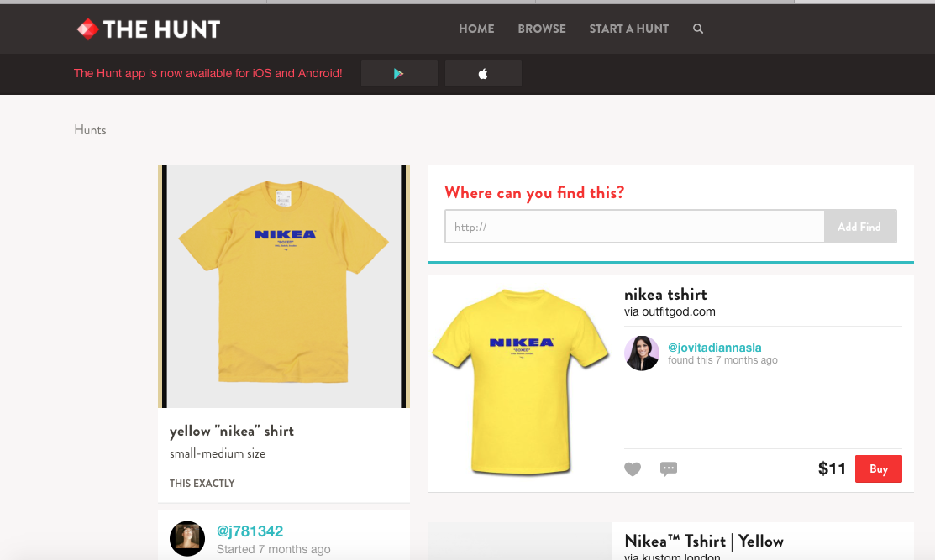Screen dimensions: 935x560
Task: Click 'found this 7 months ago' text
Action: click(722, 360)
